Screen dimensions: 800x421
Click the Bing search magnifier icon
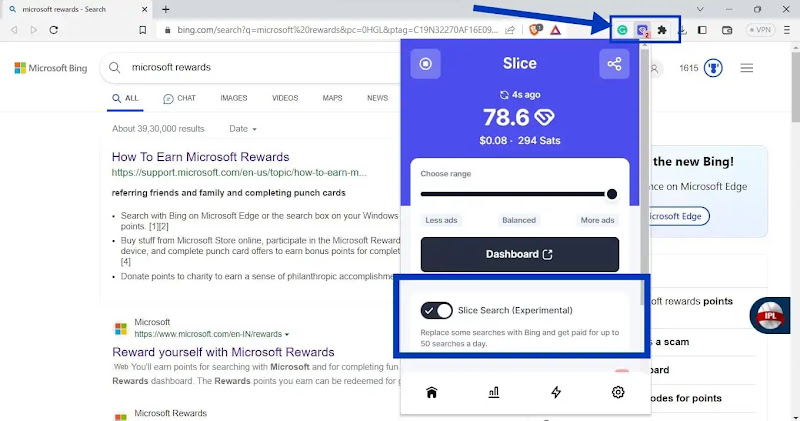(x=115, y=67)
